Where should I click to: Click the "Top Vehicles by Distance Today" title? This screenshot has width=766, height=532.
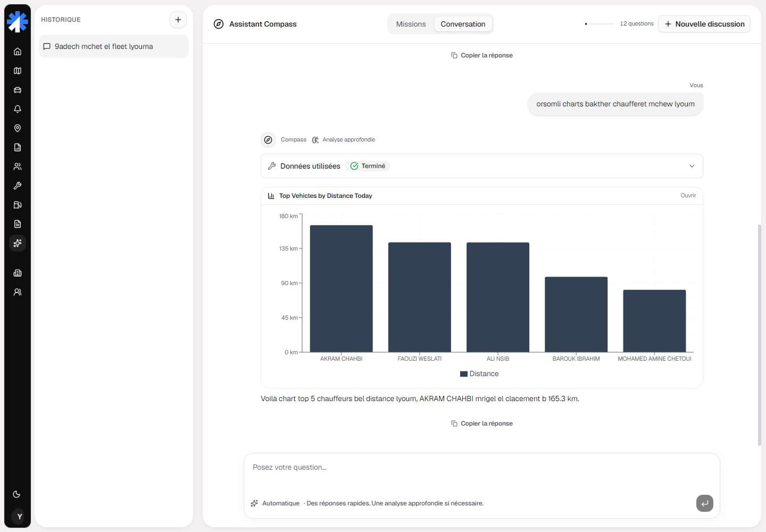[x=326, y=196]
